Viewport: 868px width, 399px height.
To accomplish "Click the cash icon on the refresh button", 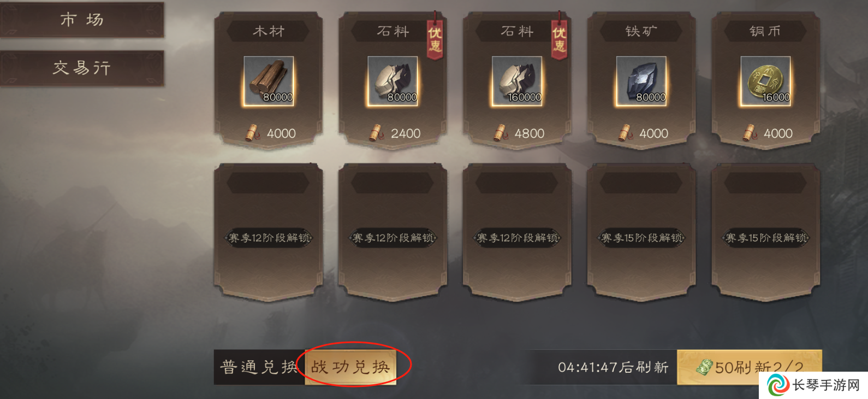I will (x=705, y=367).
